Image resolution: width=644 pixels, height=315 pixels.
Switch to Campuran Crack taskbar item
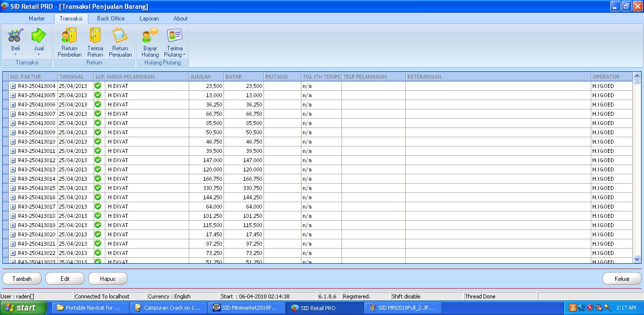point(169,308)
